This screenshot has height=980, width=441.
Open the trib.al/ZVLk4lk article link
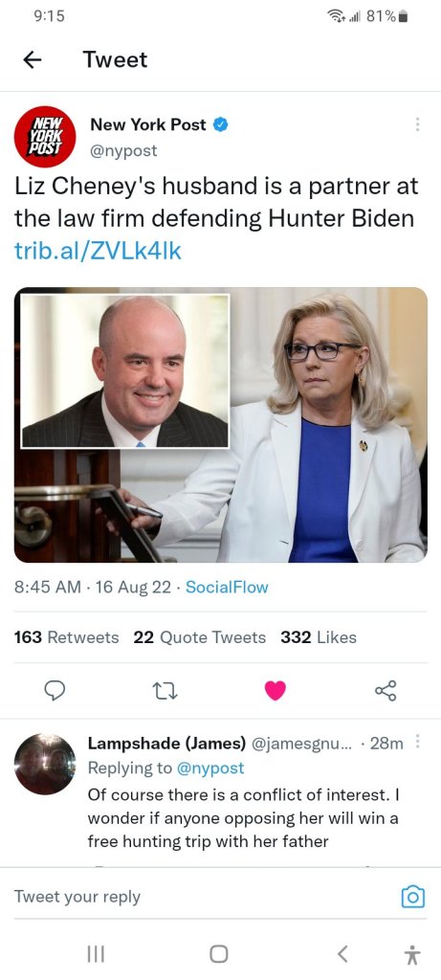pyautogui.click(x=98, y=251)
